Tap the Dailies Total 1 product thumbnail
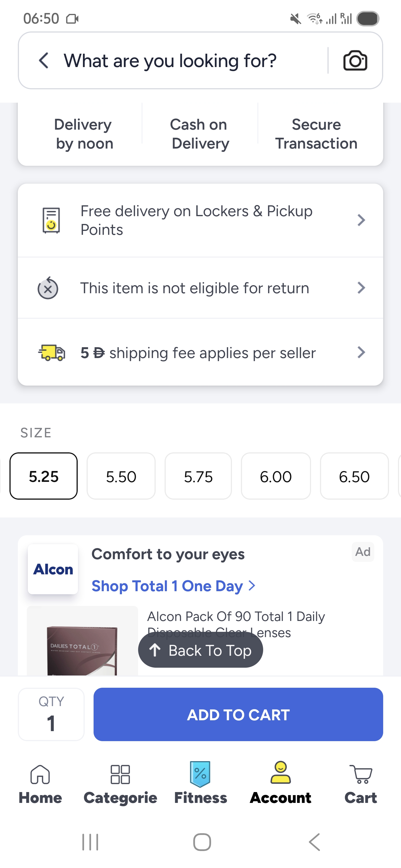The width and height of the screenshot is (401, 868). (x=82, y=642)
